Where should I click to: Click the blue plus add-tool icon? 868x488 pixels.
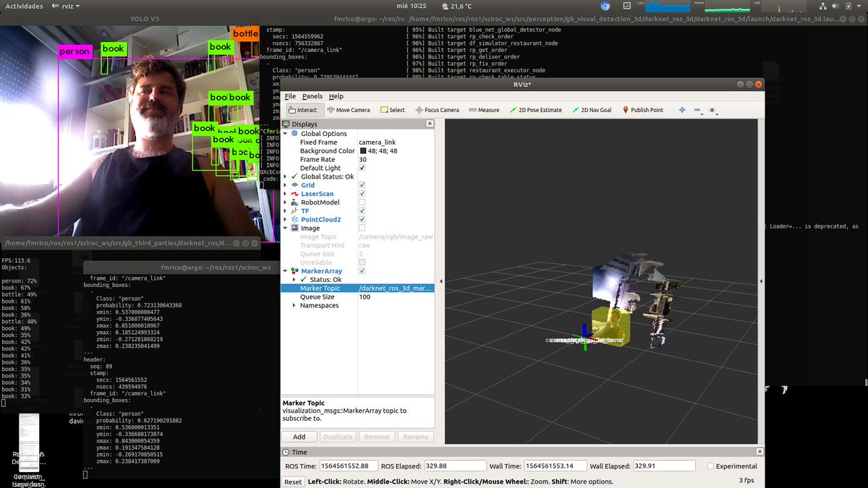pyautogui.click(x=682, y=110)
